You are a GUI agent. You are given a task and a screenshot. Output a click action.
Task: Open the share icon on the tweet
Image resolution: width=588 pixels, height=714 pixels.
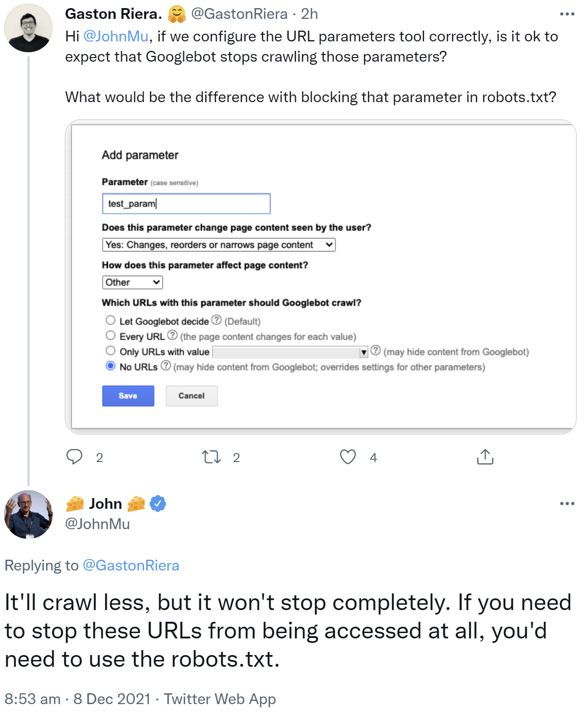485,458
